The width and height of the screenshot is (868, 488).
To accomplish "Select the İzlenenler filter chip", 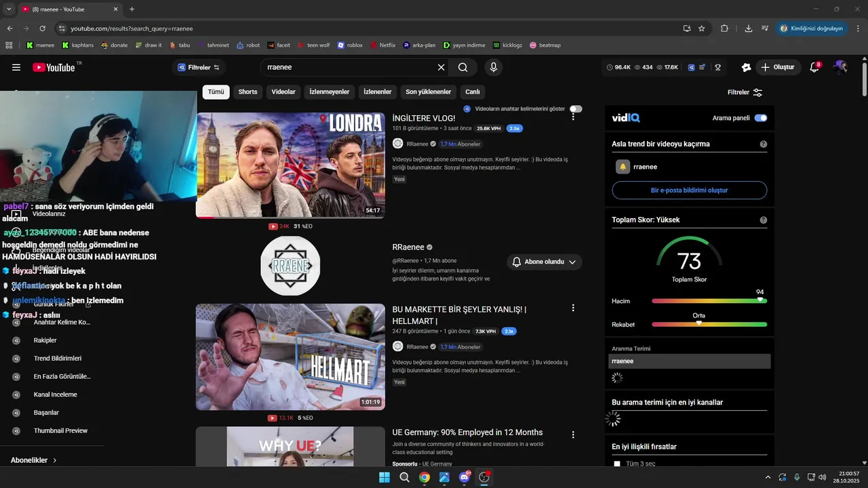I will [378, 92].
